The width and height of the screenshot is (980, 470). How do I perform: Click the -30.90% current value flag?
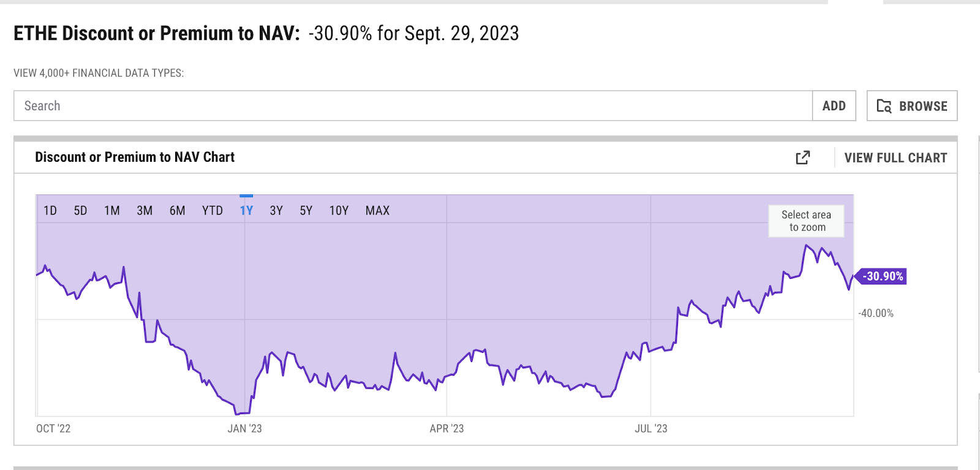point(880,276)
